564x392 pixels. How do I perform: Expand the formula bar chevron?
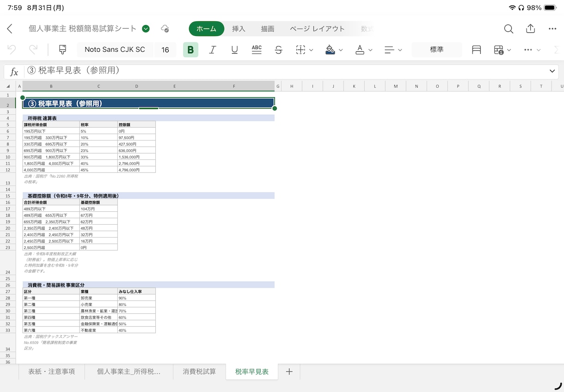552,71
